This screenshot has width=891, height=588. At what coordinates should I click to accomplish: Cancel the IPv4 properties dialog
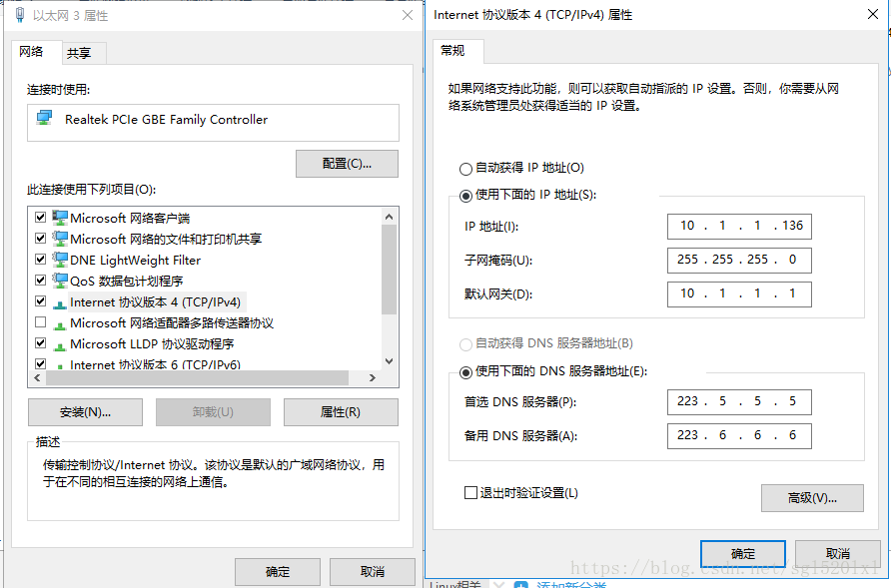pos(838,554)
